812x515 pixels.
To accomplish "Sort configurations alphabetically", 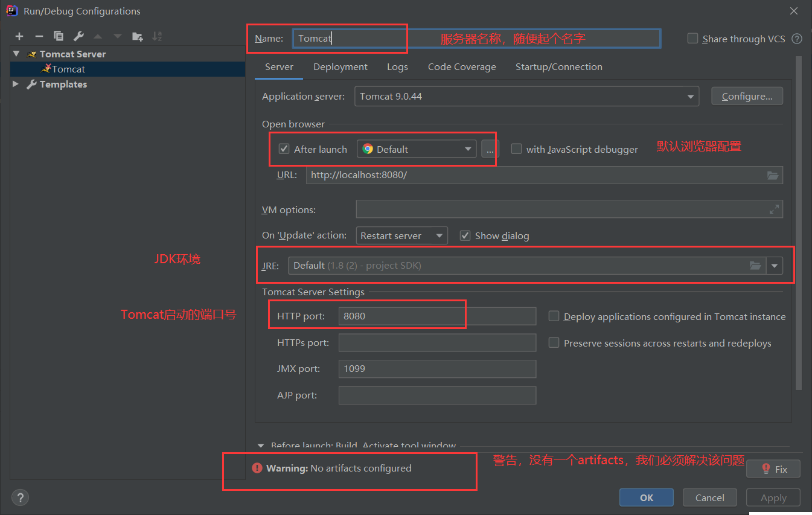I will (156, 36).
